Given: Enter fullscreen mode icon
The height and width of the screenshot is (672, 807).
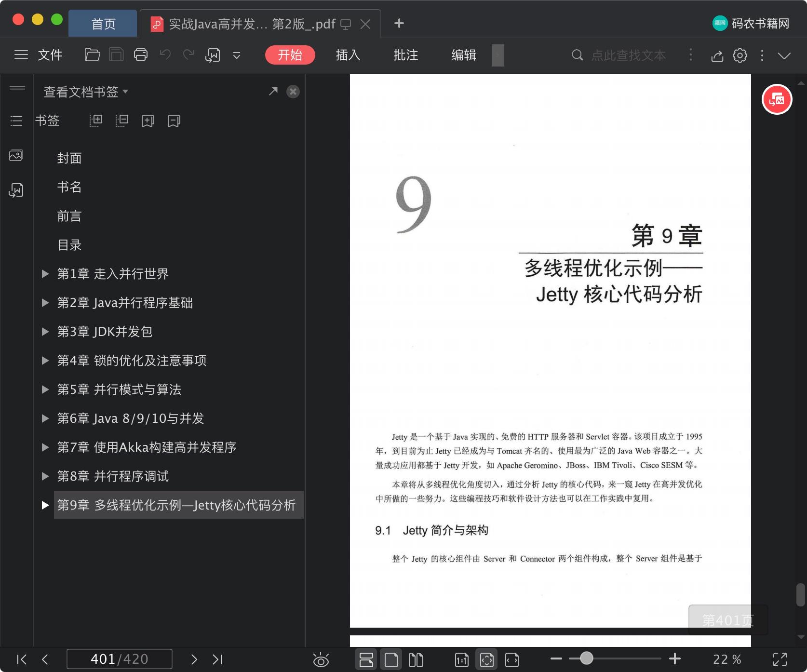Looking at the screenshot, I should (780, 659).
